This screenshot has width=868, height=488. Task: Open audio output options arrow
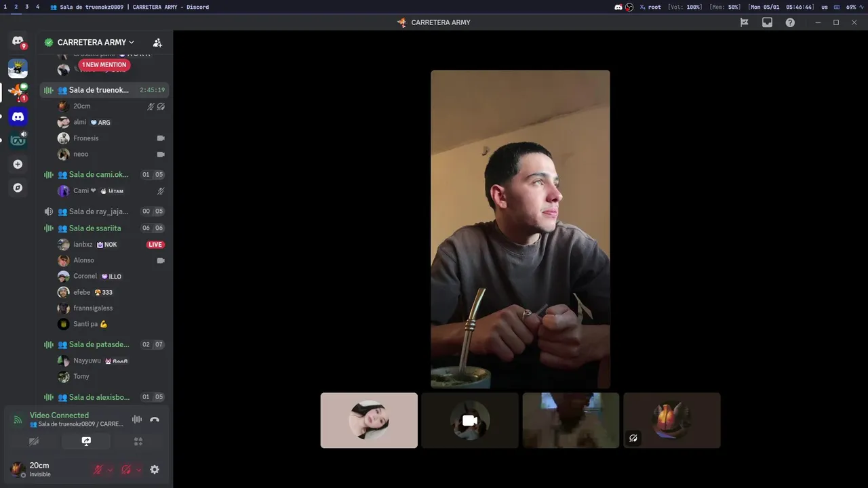point(139,470)
